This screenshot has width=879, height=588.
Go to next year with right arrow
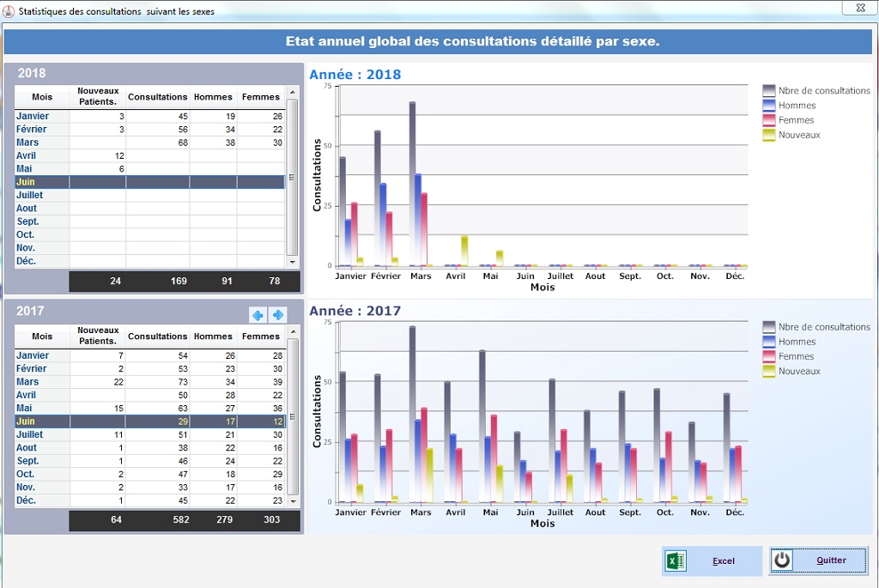pos(277,315)
